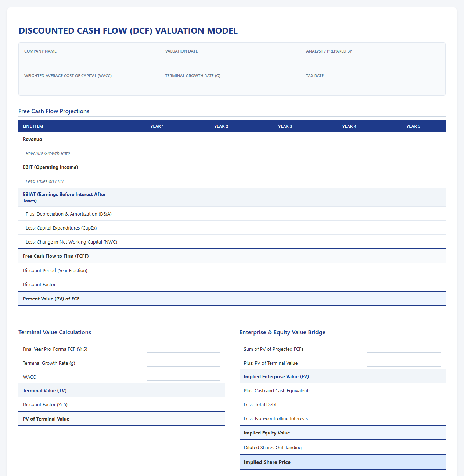Click the Plus: PV of Terminal Value input
The height and width of the screenshot is (476, 464).
(404, 363)
